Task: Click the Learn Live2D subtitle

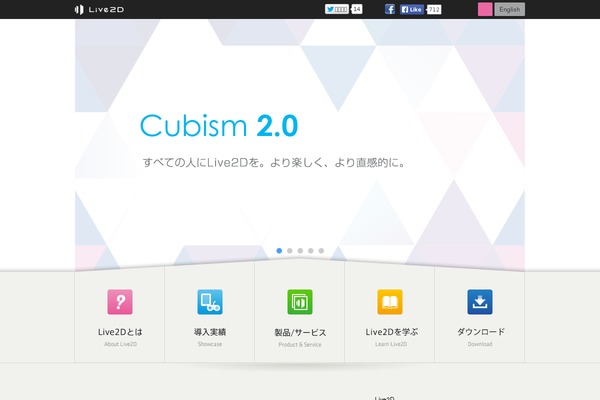Action: pos(391,344)
